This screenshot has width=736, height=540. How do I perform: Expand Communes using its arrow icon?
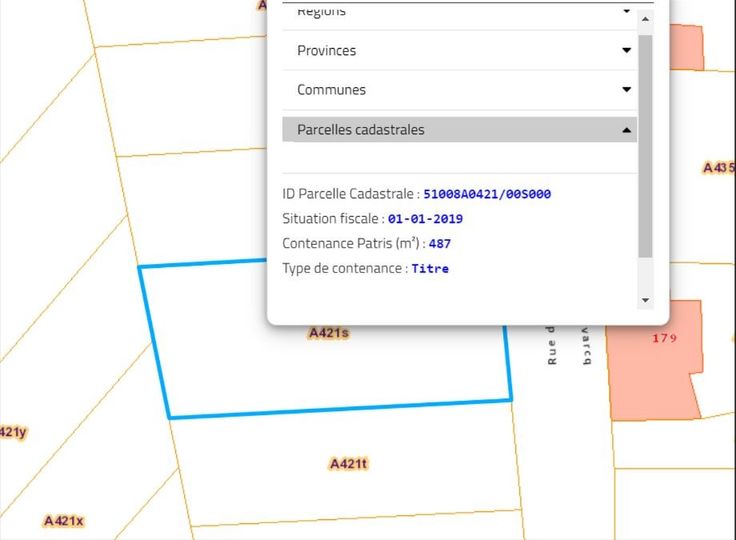tap(626, 89)
